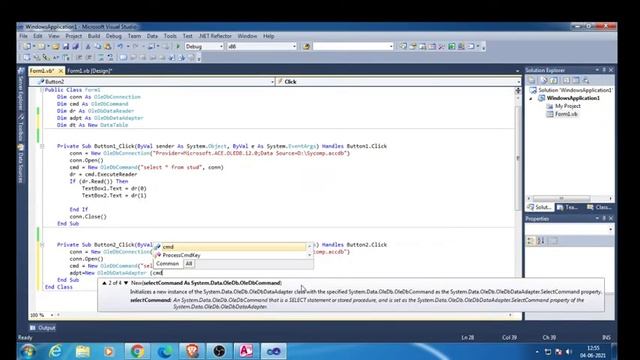Image resolution: width=640 pixels, height=360 pixels.
Task: Open Microsoft Access from the taskbar
Action: click(246, 351)
